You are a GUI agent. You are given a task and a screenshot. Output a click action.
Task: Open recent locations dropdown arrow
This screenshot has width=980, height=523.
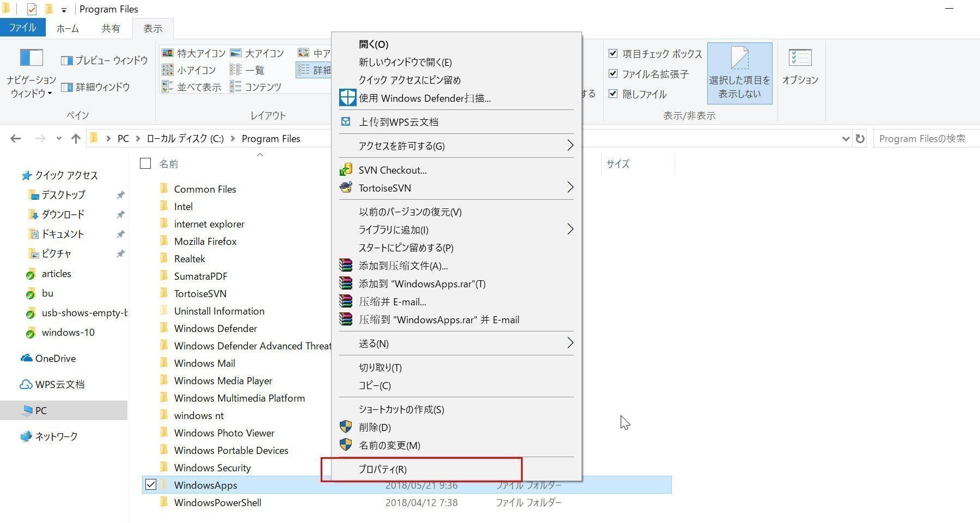tap(59, 139)
